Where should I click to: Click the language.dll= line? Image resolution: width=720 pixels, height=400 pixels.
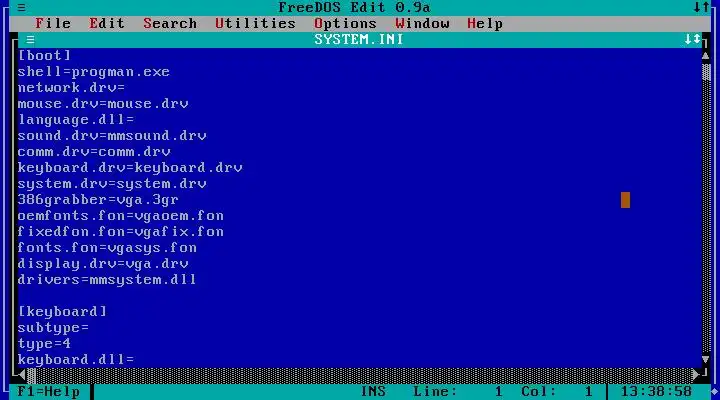click(x=76, y=120)
